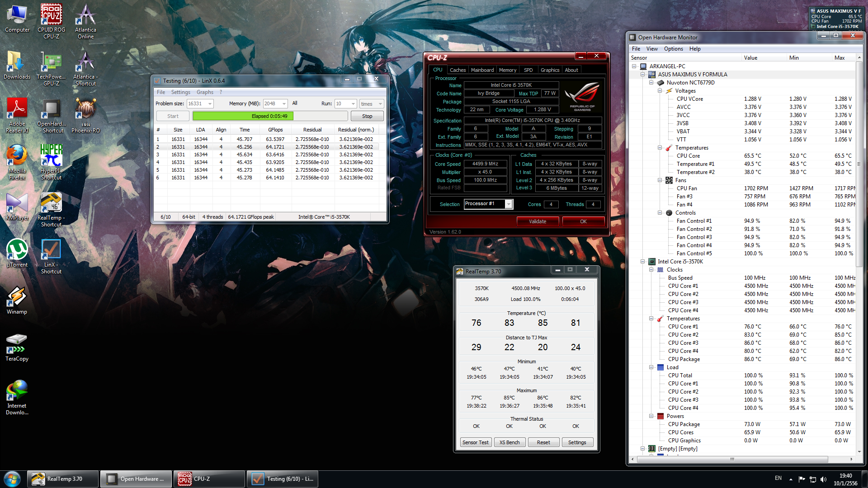The height and width of the screenshot is (488, 868).
Task: Switch to Open Hardware Monitor taskbar button
Action: pyautogui.click(x=136, y=479)
